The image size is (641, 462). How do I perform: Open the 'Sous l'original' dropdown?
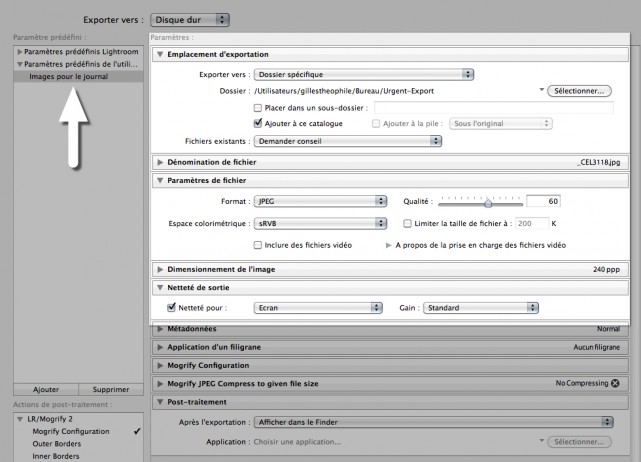(x=501, y=123)
